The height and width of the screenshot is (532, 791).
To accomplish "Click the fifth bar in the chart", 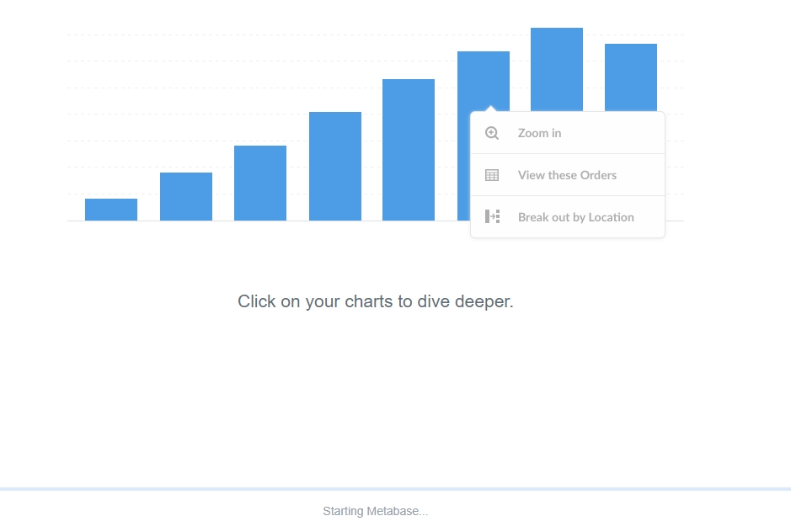I will [x=409, y=150].
